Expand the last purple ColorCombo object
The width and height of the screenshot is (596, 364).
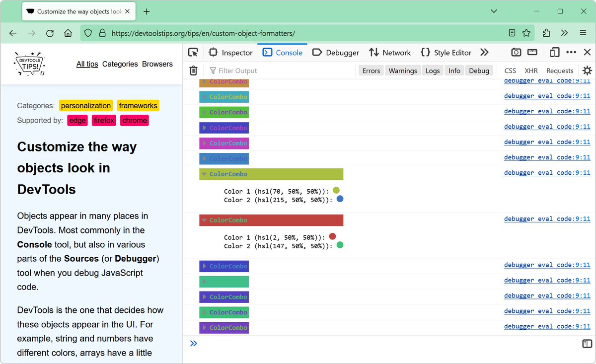pyautogui.click(x=204, y=328)
